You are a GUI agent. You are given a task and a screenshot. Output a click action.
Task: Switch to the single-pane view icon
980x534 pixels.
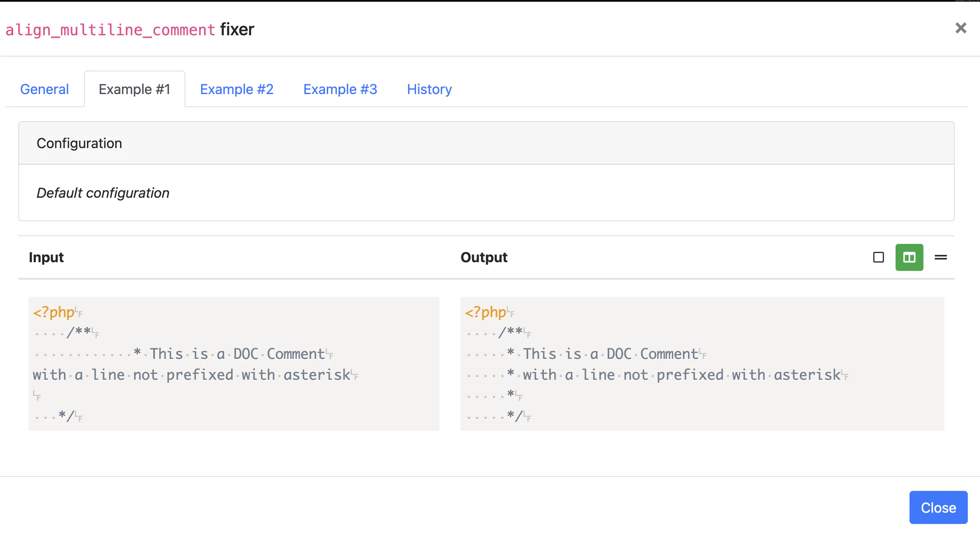point(879,257)
